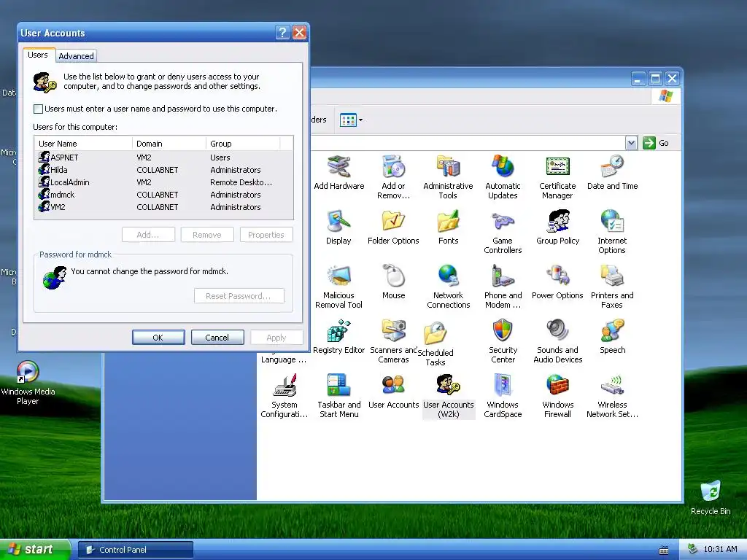The image size is (747, 560).
Task: Open User Accounts icon with two people
Action: tap(393, 392)
